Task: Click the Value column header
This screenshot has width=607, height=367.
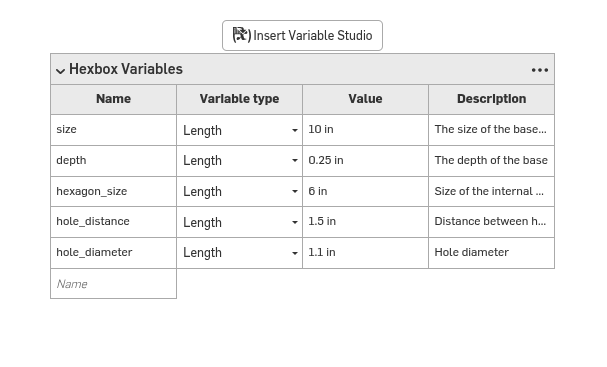Action: point(365,99)
